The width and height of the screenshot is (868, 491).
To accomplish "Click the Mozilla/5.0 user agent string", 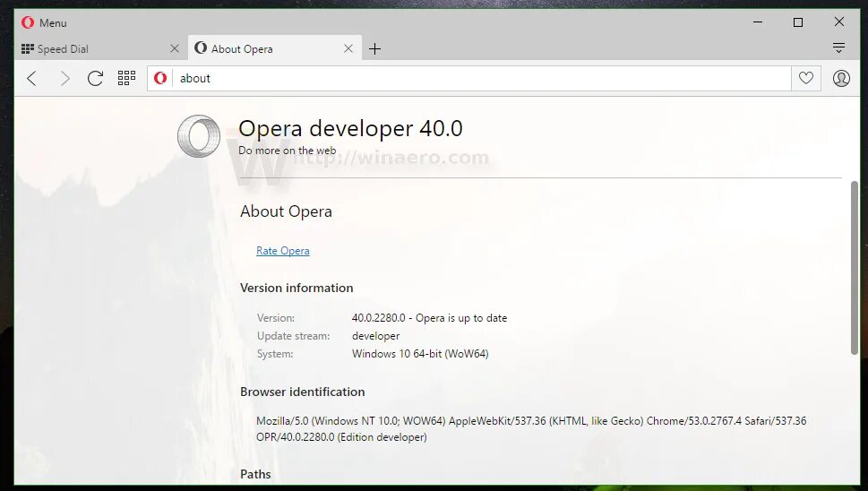I will click(531, 429).
